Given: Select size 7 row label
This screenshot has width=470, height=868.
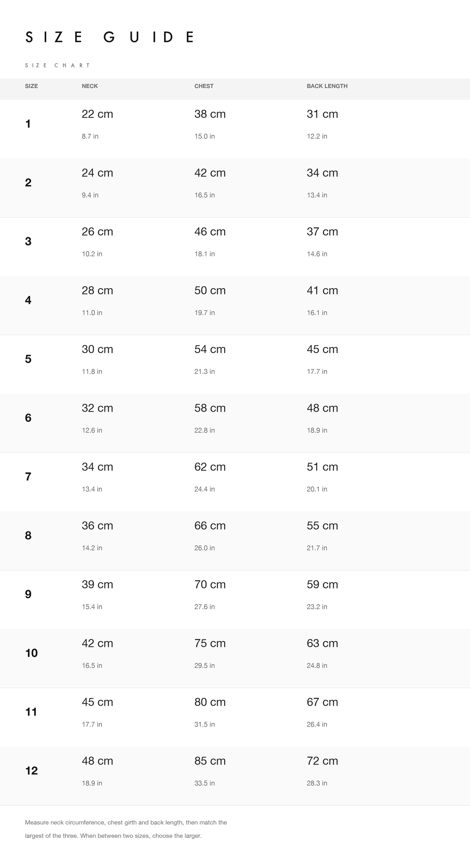Looking at the screenshot, I should click(28, 477).
